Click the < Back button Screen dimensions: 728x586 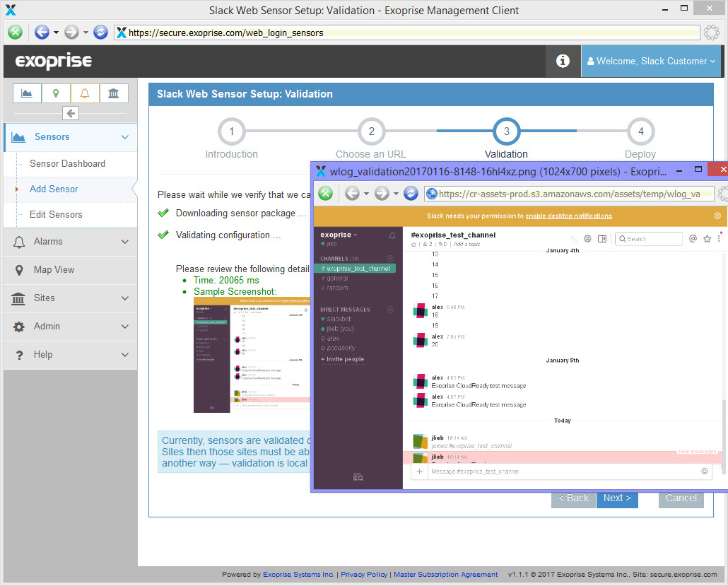tap(573, 499)
